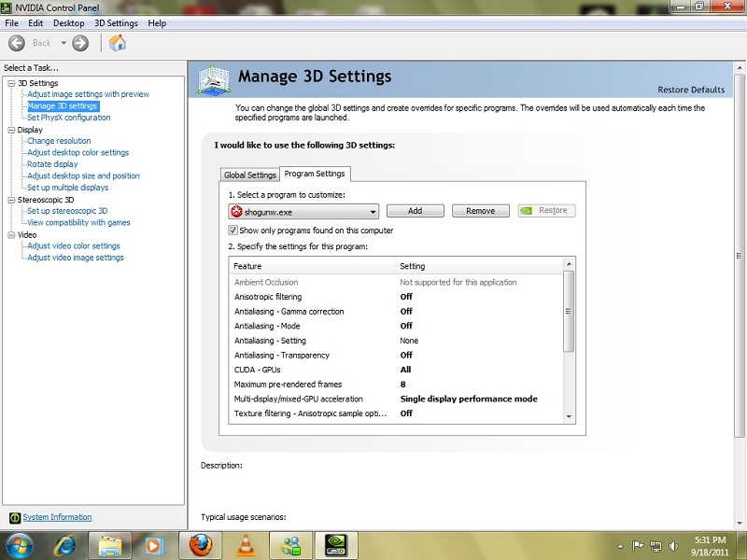
Task: Select the Program Settings tab
Action: click(315, 174)
